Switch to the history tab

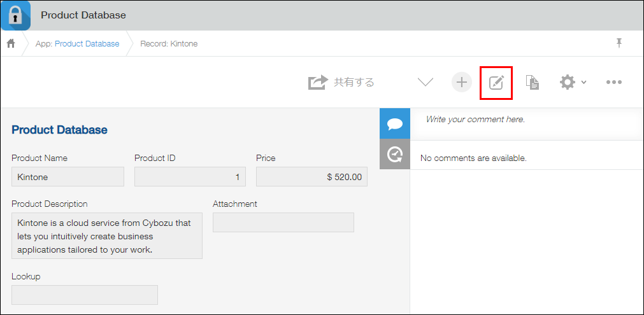(394, 154)
